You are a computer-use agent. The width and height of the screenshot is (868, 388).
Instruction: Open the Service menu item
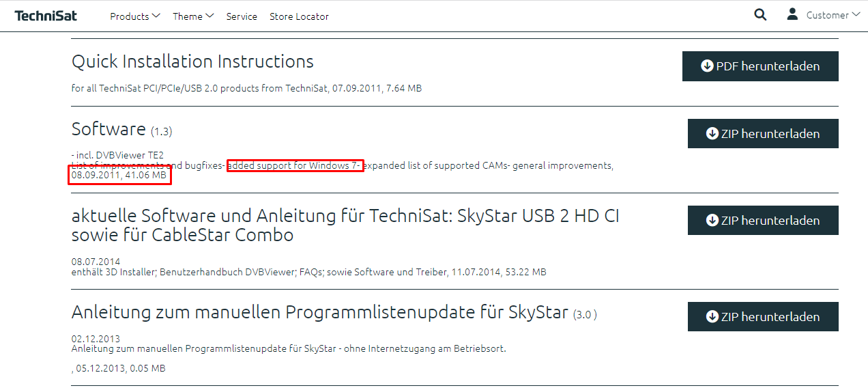[242, 16]
